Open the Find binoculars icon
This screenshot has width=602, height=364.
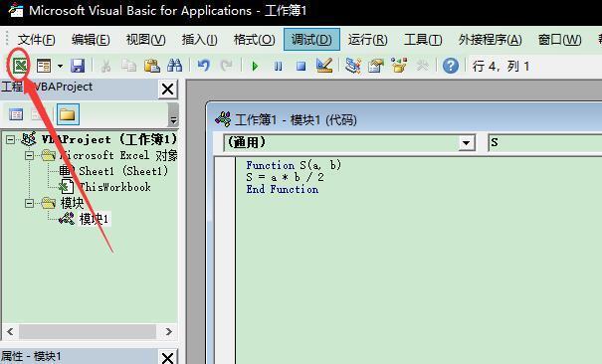[x=175, y=66]
